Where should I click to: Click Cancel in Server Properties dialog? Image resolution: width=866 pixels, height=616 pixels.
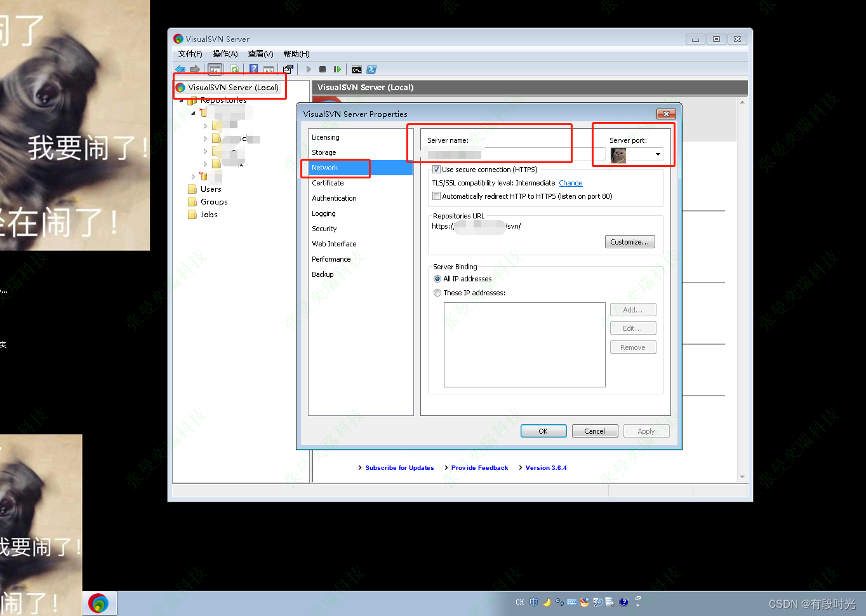[x=595, y=431]
